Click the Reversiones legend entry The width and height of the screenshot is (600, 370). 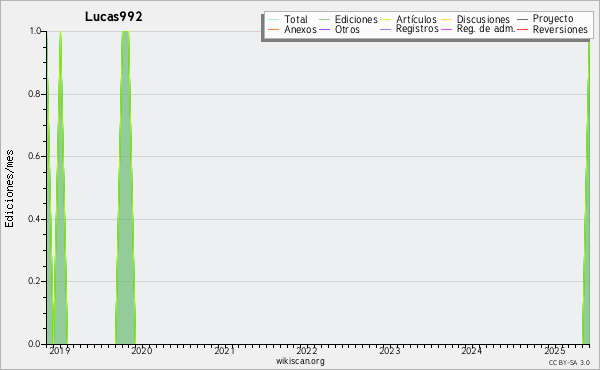click(552, 29)
